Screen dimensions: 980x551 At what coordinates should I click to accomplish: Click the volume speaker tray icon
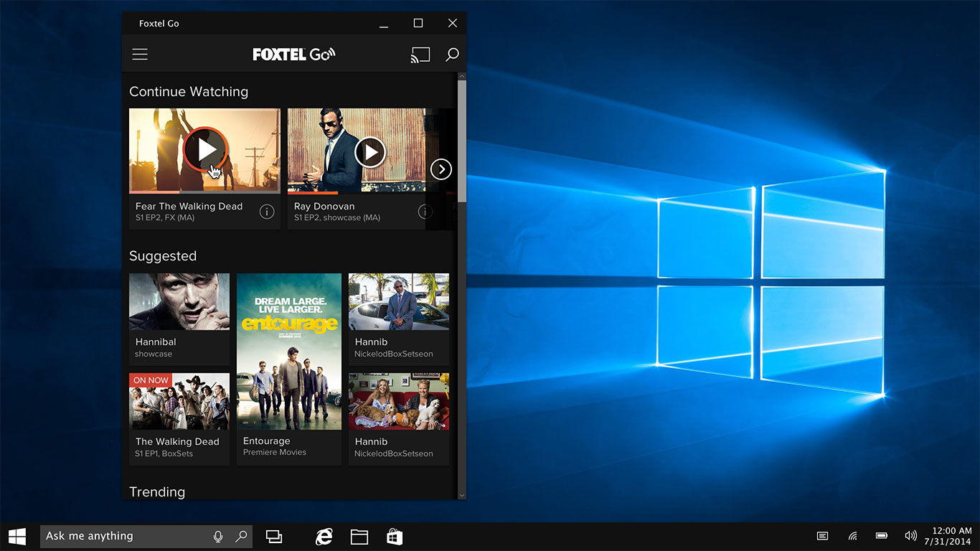coord(911,536)
